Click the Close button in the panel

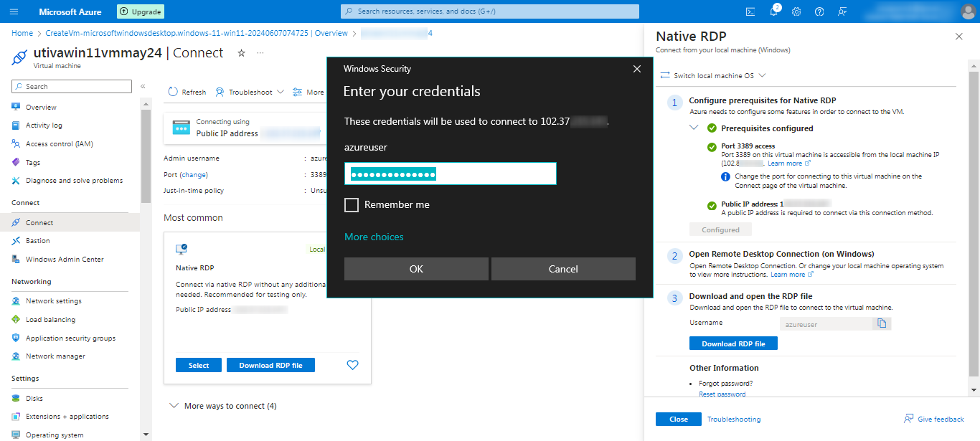(x=679, y=419)
